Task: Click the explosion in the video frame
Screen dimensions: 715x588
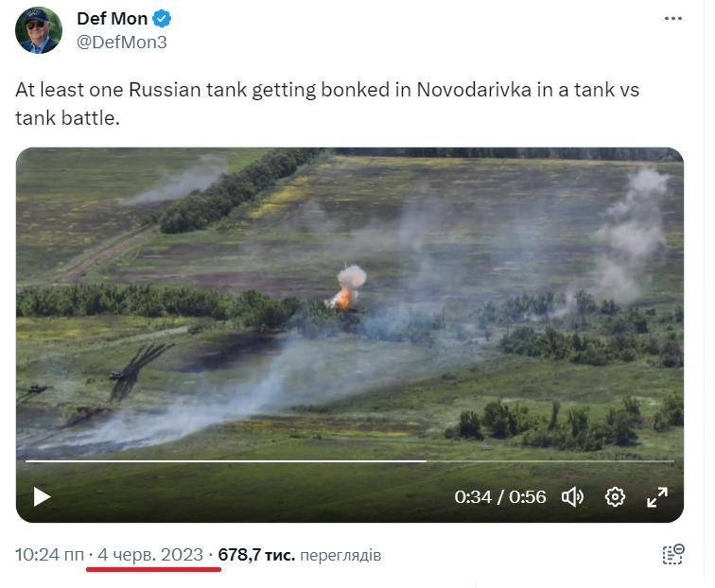Action: pyautogui.click(x=346, y=288)
